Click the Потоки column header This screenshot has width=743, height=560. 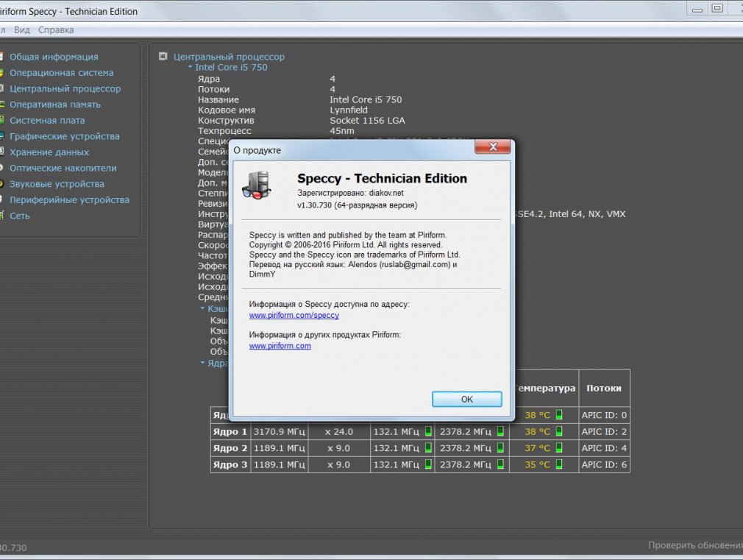(604, 388)
